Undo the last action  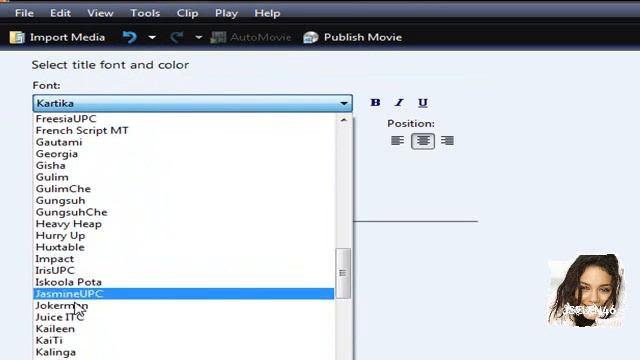[130, 37]
